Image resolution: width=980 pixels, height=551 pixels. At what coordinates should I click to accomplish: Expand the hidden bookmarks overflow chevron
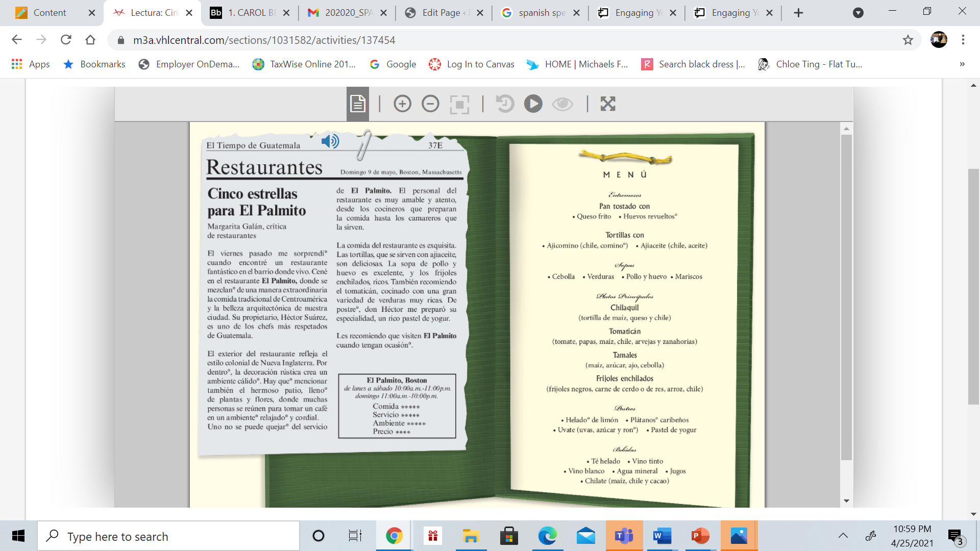point(962,64)
